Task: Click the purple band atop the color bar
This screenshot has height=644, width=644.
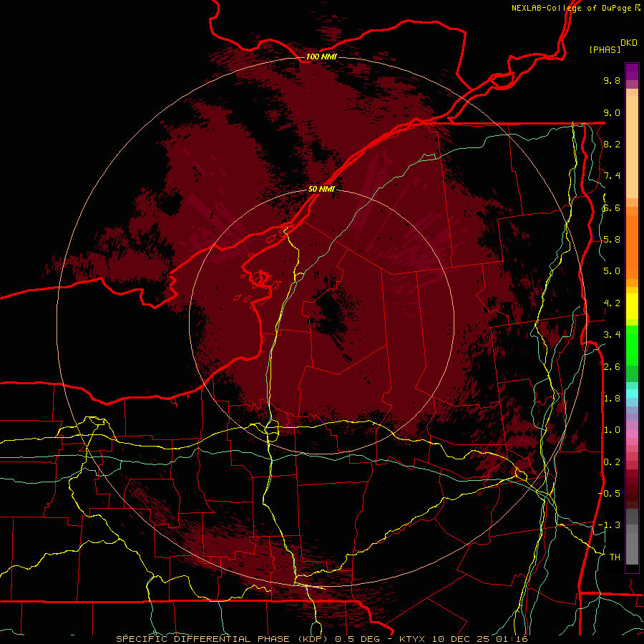Action: (x=632, y=72)
